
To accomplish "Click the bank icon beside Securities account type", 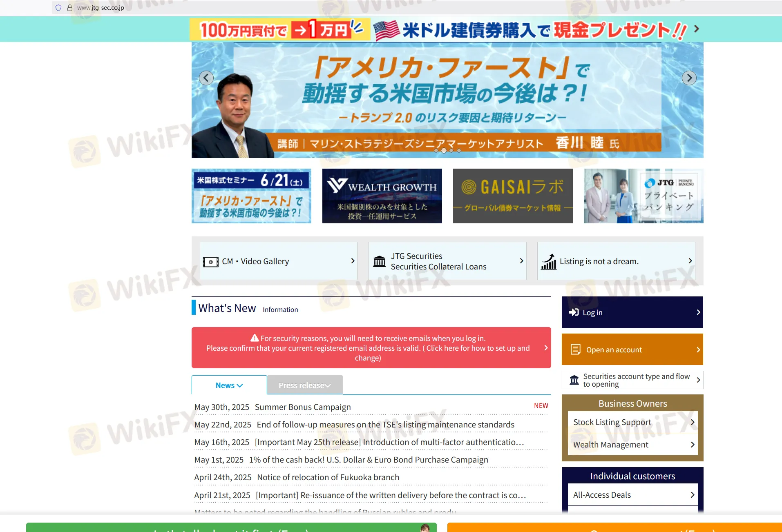I will [574, 380].
